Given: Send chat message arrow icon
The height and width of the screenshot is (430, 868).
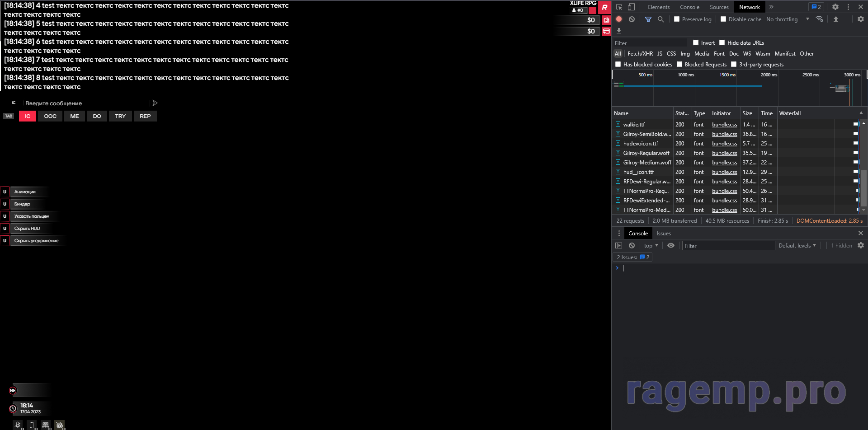Looking at the screenshot, I should (155, 103).
